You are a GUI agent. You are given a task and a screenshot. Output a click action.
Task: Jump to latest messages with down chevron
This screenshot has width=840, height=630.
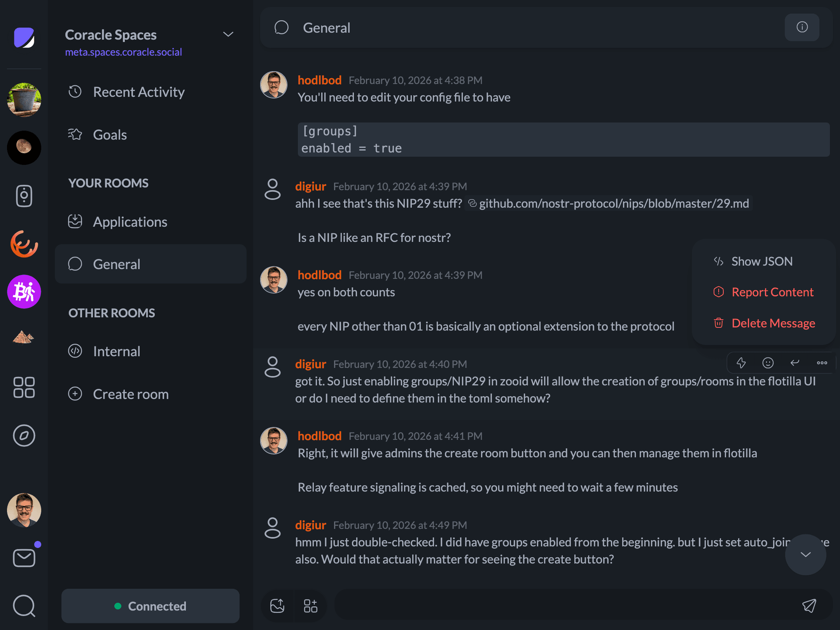(806, 554)
